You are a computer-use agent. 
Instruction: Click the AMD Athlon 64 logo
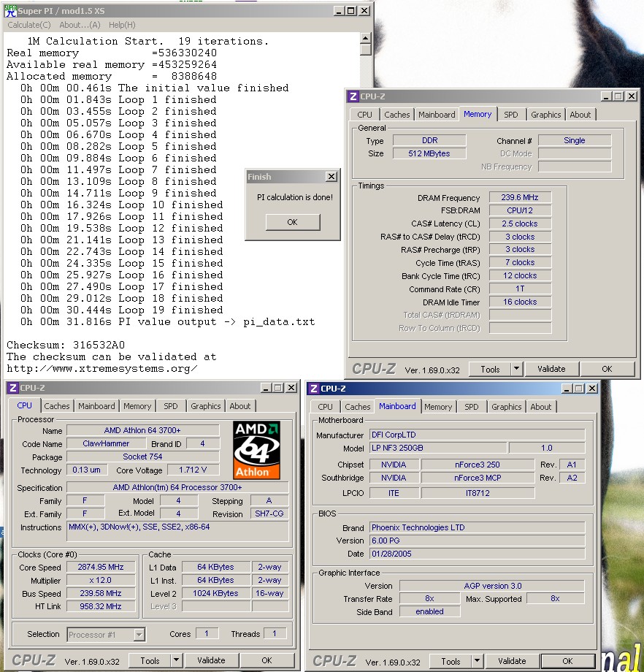tap(257, 449)
